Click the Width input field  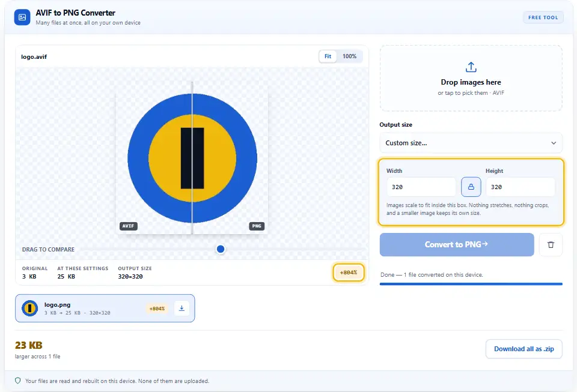(421, 187)
